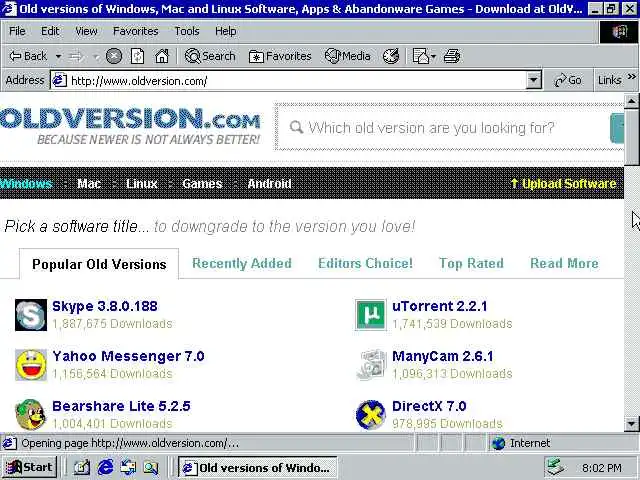This screenshot has height=480, width=640.
Task: Click the Skype icon
Action: point(31,315)
